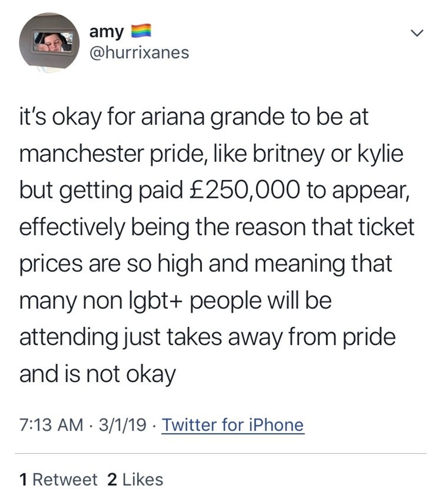Click "manchester pride" in the tweet text

[x=103, y=154]
